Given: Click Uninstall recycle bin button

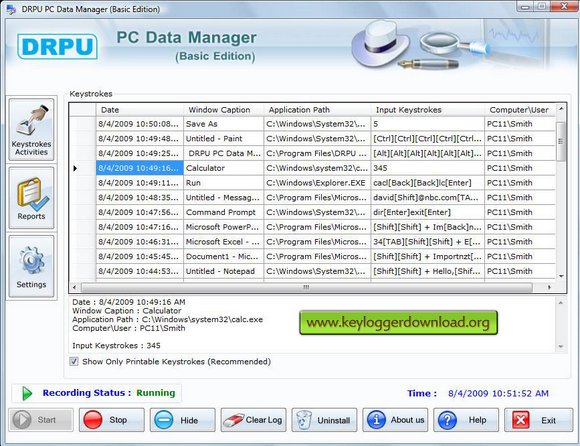Looking at the screenshot, I should (x=324, y=420).
